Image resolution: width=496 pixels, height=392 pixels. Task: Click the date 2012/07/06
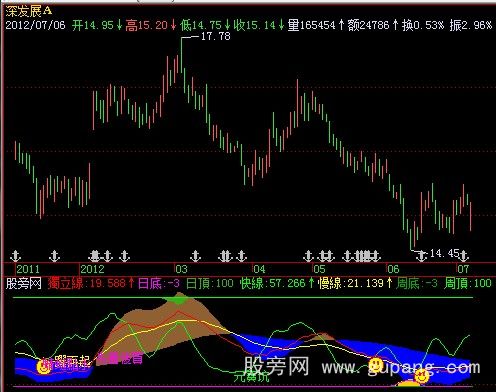[x=35, y=25]
